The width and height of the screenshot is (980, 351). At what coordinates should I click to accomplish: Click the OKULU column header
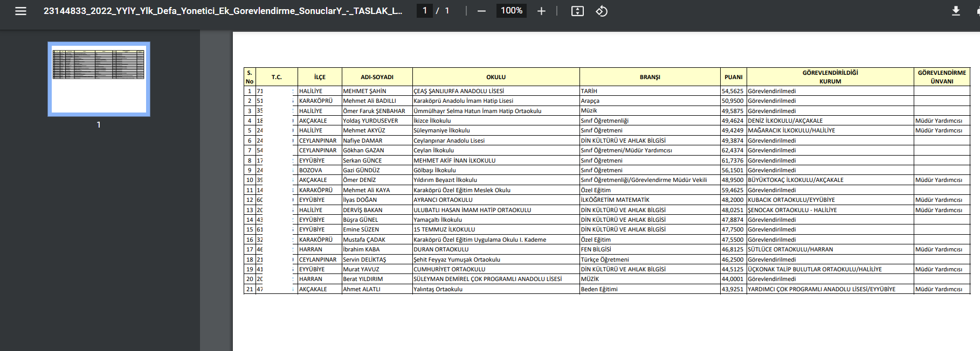(495, 77)
